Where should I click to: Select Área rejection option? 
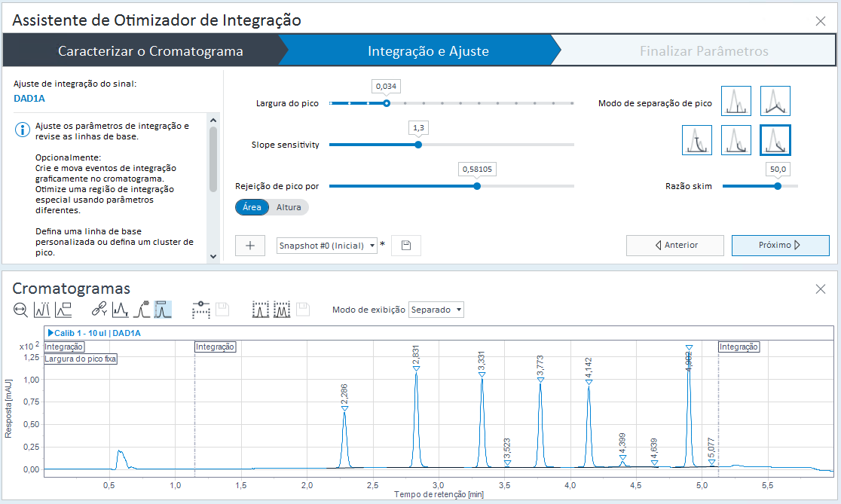coord(252,207)
